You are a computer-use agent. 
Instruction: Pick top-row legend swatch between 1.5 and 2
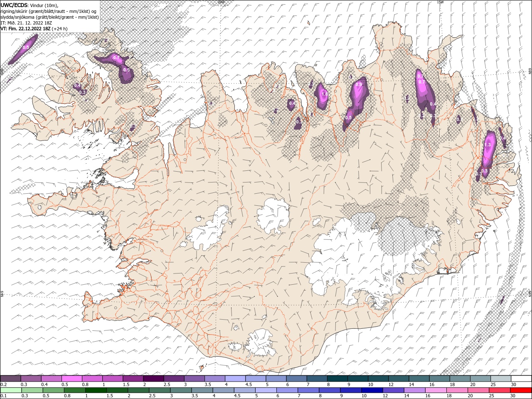tap(133, 379)
